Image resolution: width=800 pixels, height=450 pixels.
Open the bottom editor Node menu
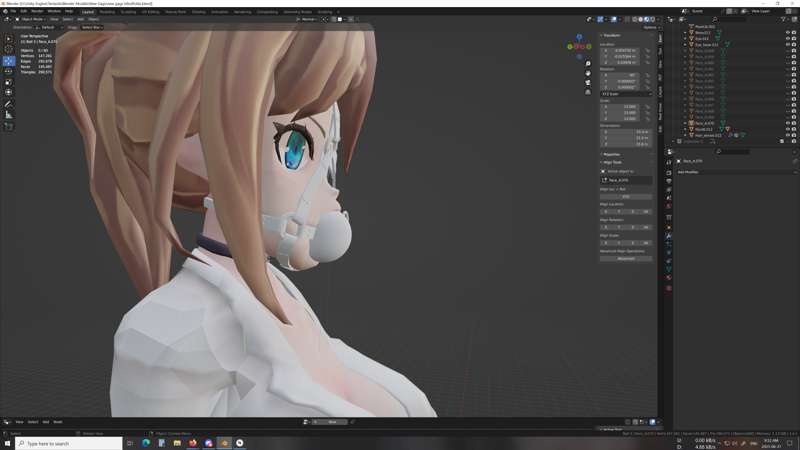pyautogui.click(x=58, y=422)
